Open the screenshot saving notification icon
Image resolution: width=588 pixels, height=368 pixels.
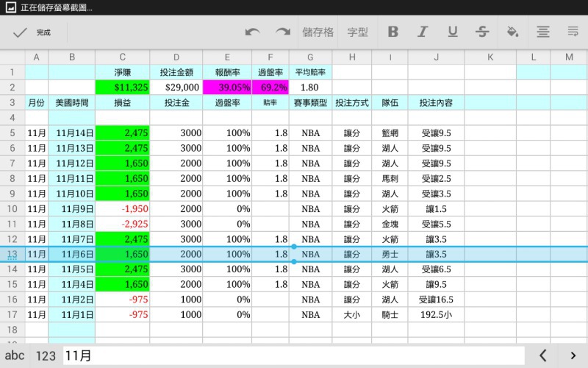coord(11,7)
